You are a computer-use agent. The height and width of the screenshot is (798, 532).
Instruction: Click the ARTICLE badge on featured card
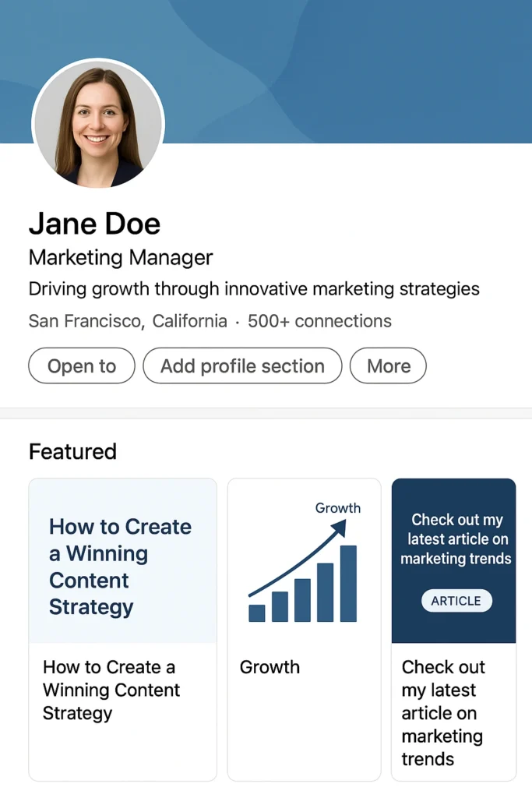(x=456, y=601)
